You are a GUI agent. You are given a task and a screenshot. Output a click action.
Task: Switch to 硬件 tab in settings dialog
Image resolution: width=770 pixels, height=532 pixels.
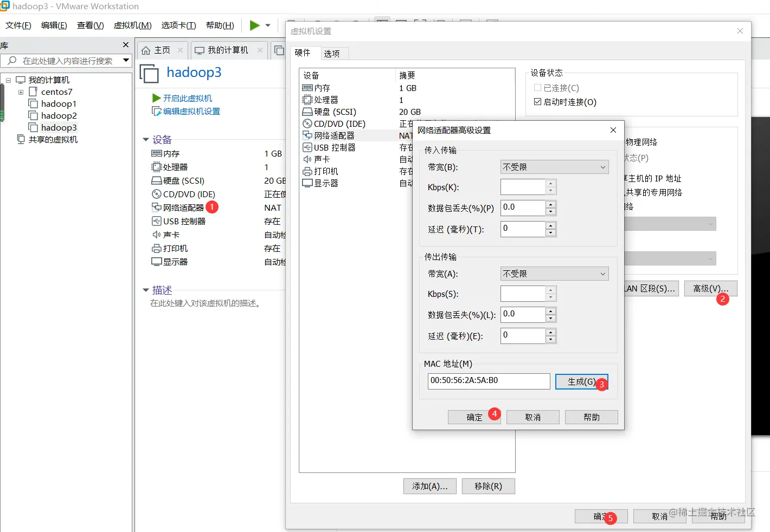303,53
